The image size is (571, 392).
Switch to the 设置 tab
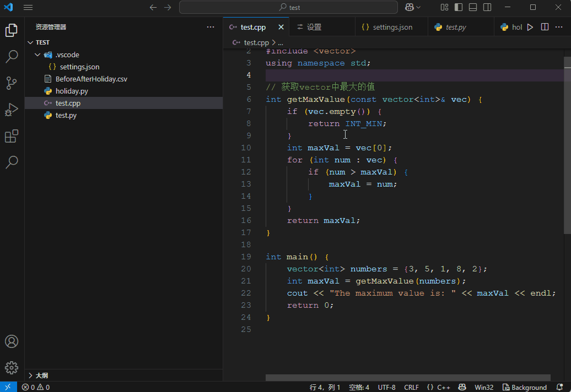tap(314, 27)
